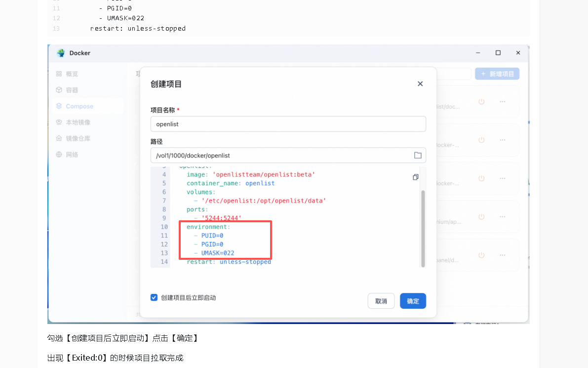Click the 新增项目 add project button
This screenshot has width=588, height=368.
tap(497, 74)
